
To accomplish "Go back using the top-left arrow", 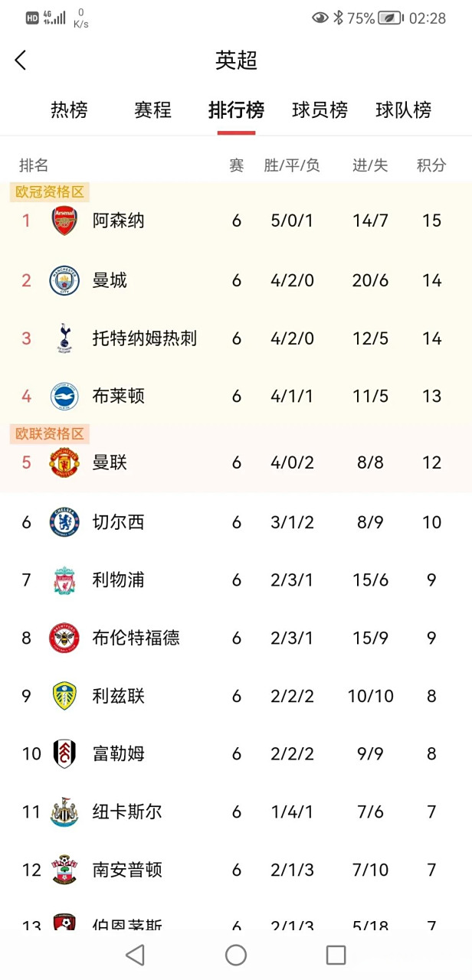I will point(21,59).
